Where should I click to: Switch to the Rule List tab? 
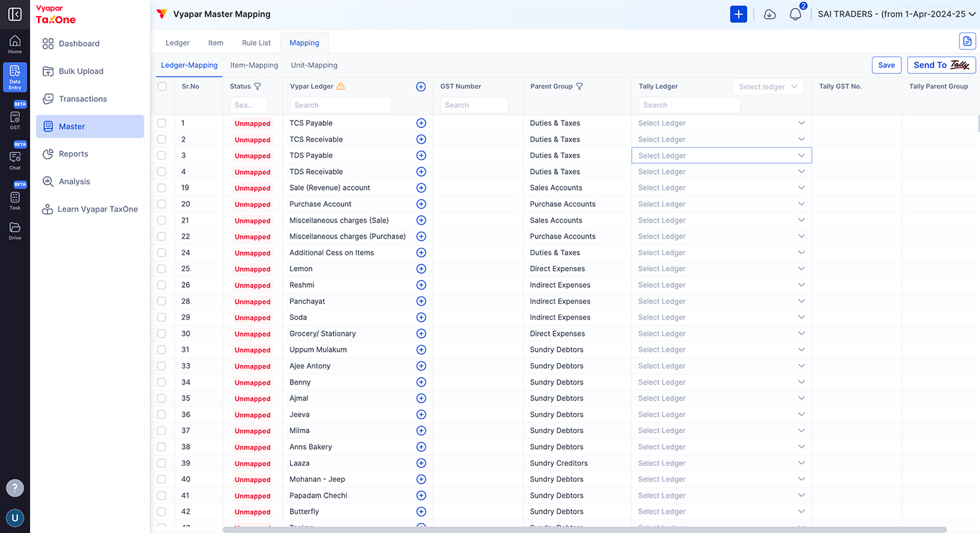[257, 43]
